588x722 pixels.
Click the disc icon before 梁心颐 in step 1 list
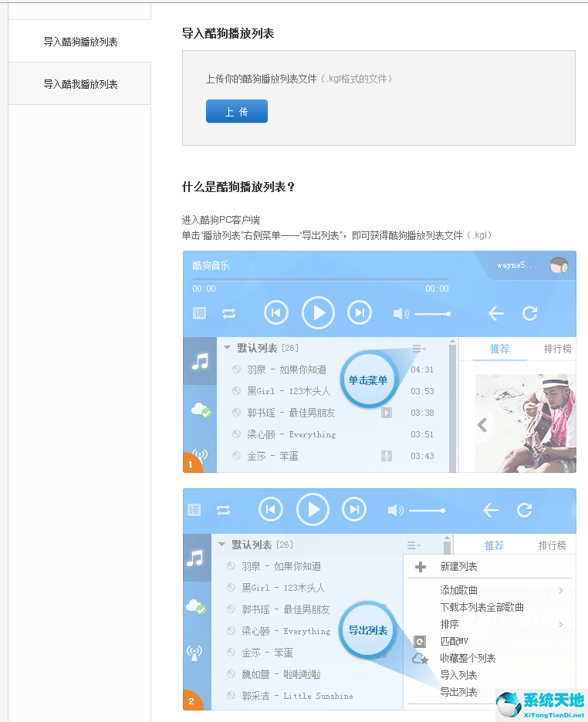[x=236, y=434]
